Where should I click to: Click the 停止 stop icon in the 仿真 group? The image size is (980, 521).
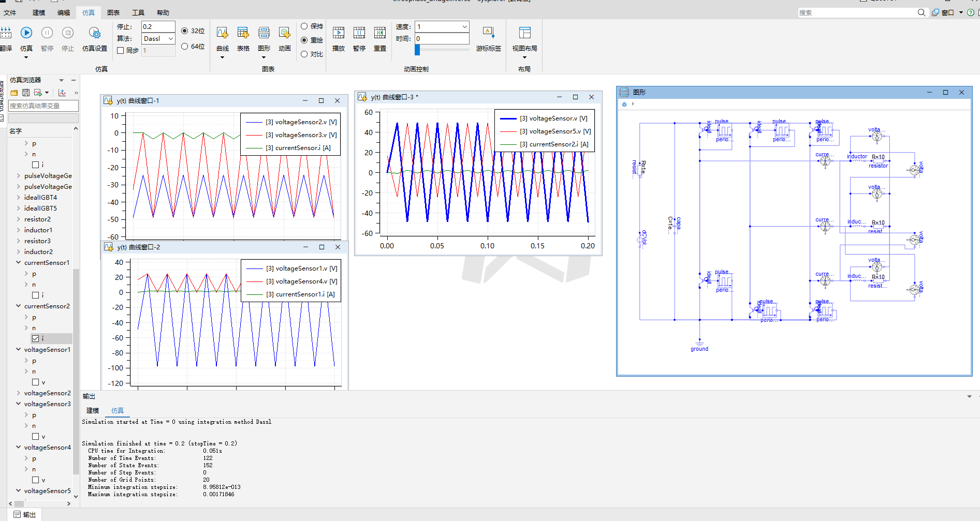pos(68,33)
